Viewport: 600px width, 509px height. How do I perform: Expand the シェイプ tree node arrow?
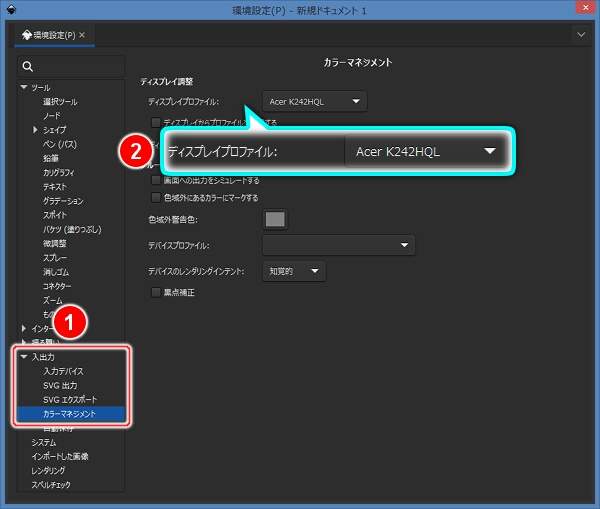pyautogui.click(x=36, y=130)
